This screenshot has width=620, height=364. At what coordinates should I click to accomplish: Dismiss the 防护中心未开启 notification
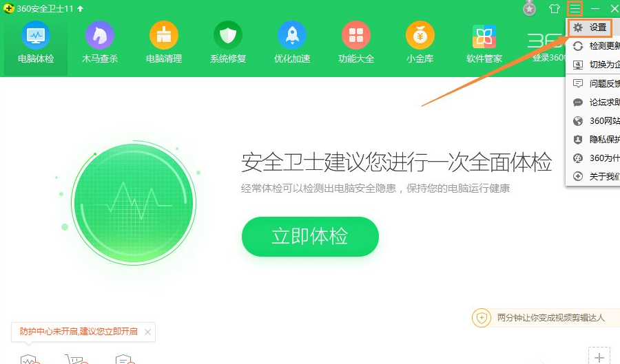[x=147, y=332]
